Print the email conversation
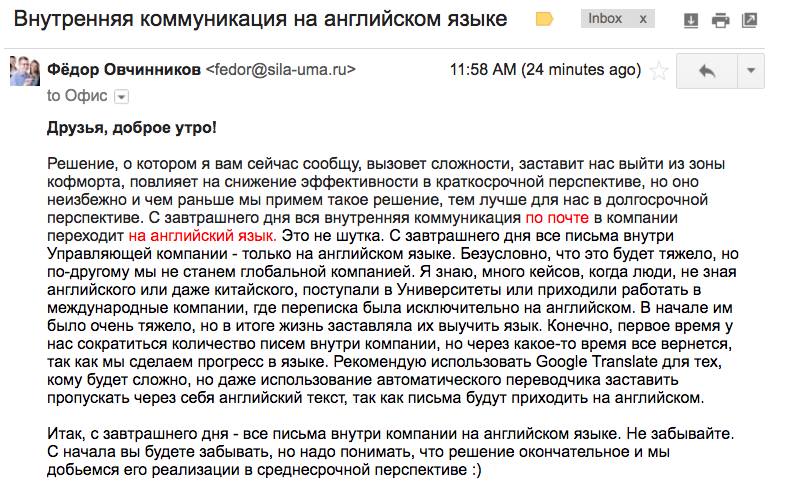 pyautogui.click(x=722, y=20)
